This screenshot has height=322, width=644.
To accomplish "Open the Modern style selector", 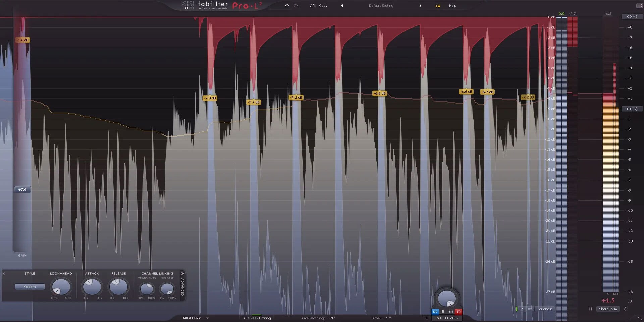I will (x=30, y=287).
